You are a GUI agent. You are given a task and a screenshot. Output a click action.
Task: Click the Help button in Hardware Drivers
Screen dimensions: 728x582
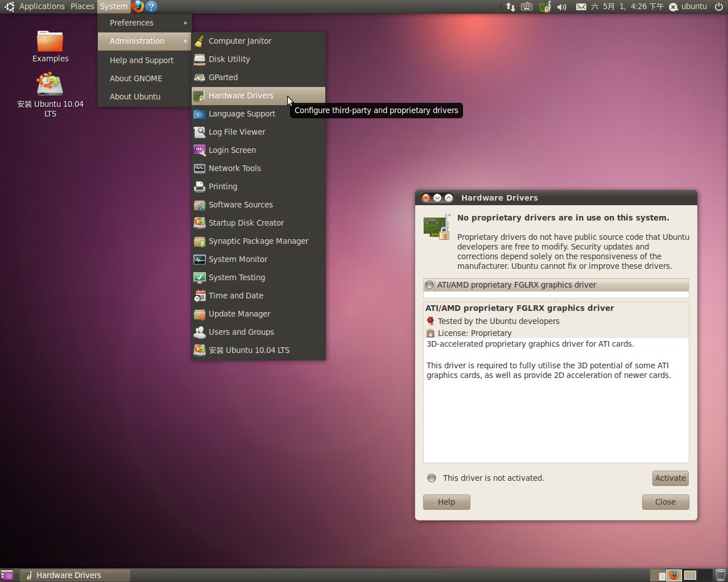pos(446,502)
